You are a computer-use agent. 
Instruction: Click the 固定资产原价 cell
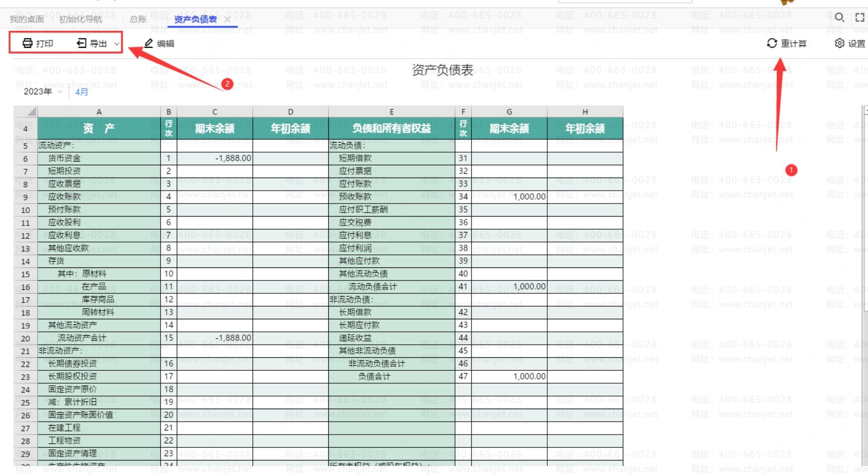coord(99,389)
